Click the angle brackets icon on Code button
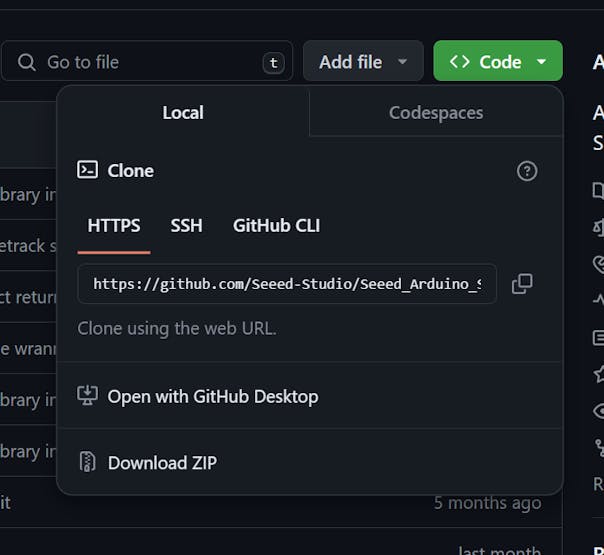 (459, 62)
